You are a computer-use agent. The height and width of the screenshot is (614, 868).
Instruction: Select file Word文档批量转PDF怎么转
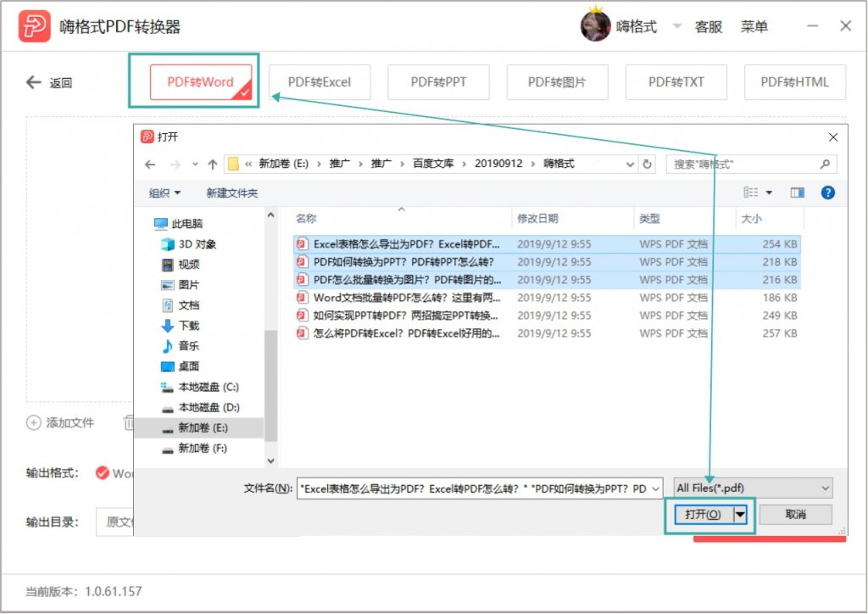(547, 298)
